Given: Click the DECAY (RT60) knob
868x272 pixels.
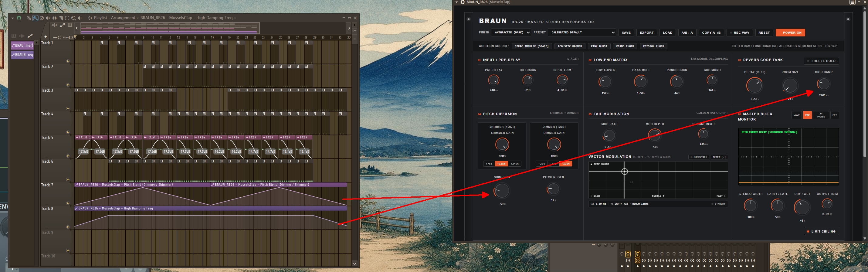Looking at the screenshot, I should (754, 85).
